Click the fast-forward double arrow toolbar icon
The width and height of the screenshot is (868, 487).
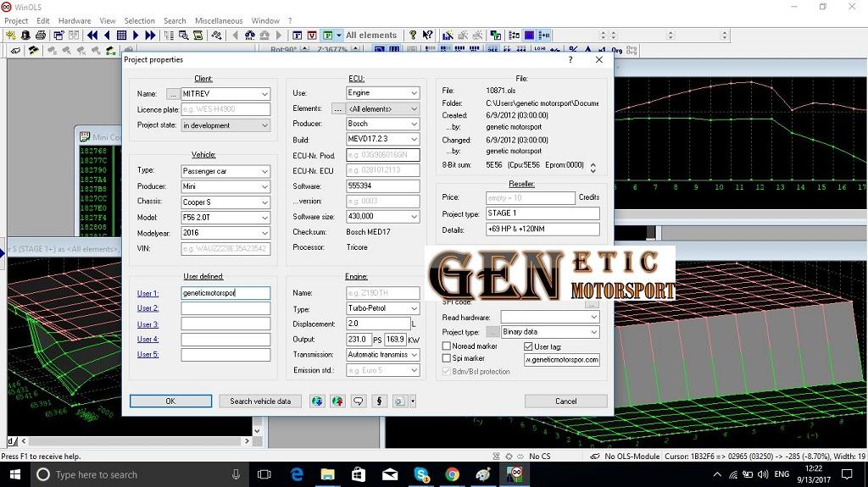click(x=150, y=36)
